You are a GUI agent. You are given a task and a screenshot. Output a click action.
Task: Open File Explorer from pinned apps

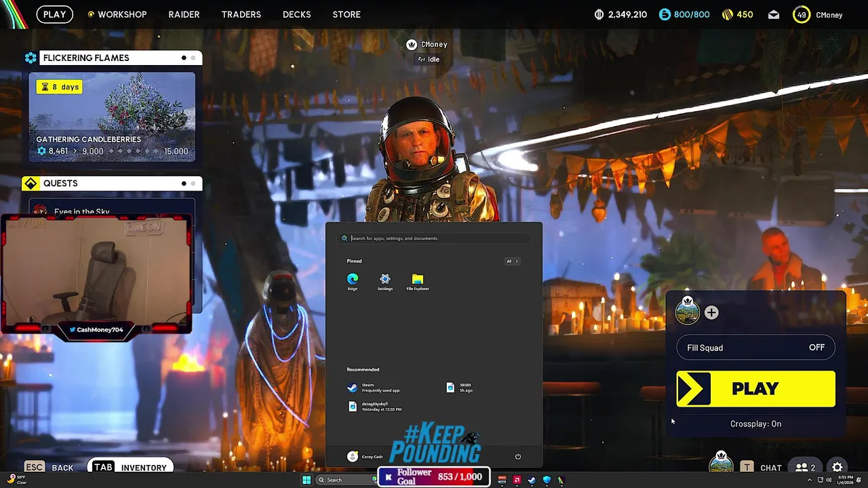pos(418,282)
